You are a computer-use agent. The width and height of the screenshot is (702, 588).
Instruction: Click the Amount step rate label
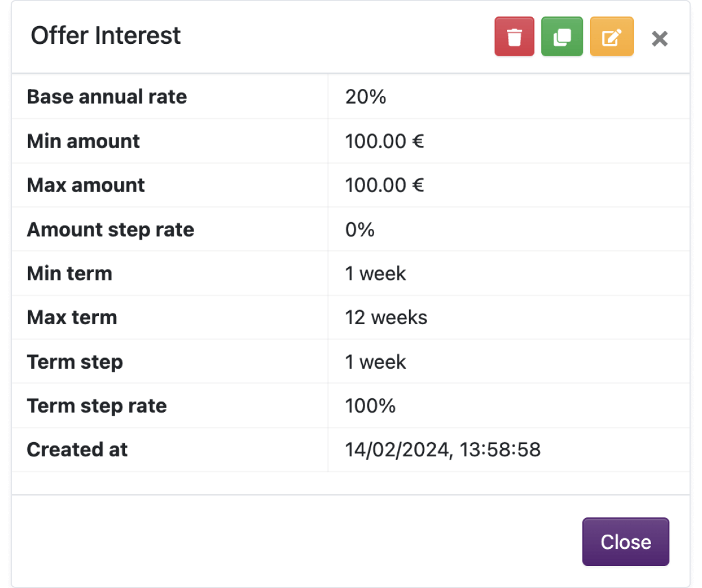pyautogui.click(x=111, y=229)
